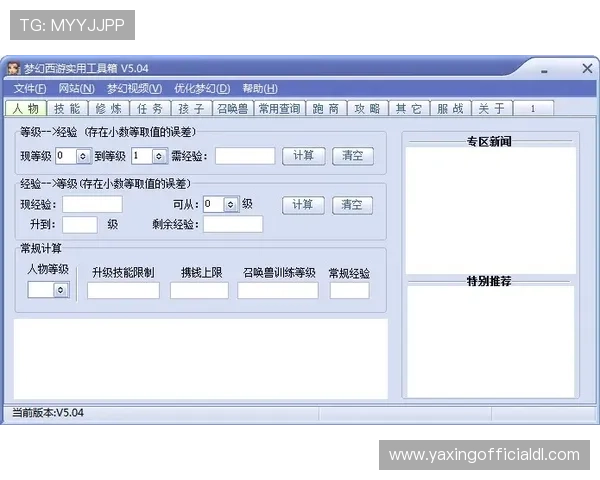
Task: Click the 特别推荐 panel area
Action: (491, 341)
